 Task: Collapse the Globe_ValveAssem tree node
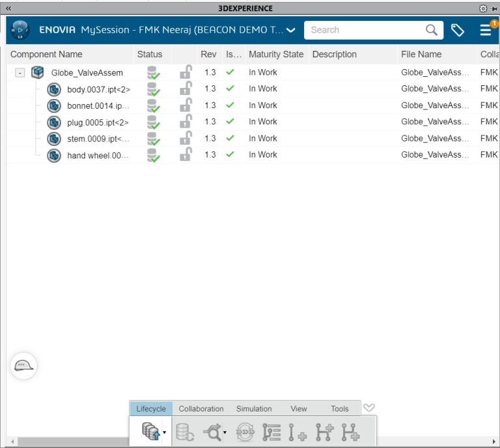[x=20, y=73]
